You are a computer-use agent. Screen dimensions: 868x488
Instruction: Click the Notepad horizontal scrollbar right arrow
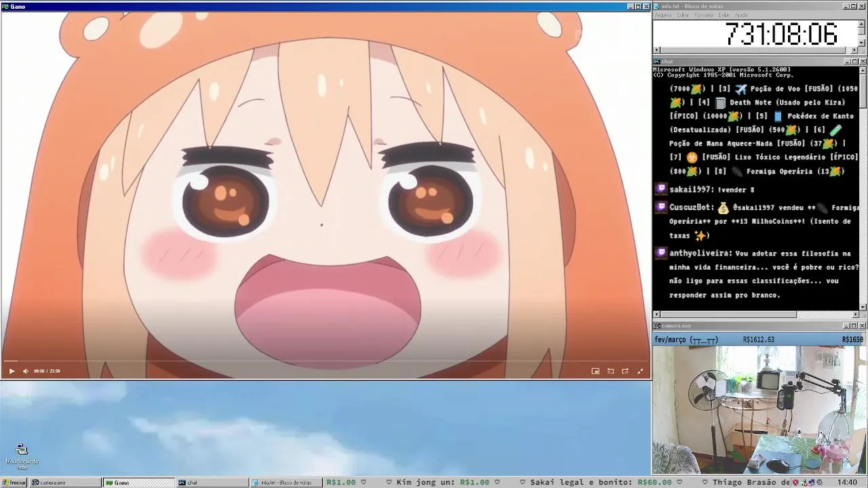point(854,50)
